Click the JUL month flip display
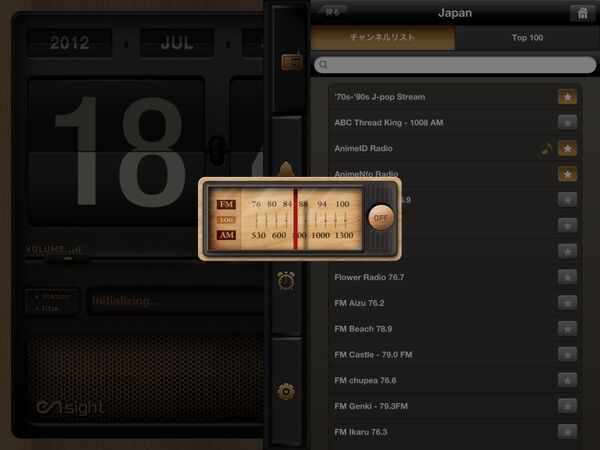Image resolution: width=600 pixels, height=450 pixels. coord(177,43)
